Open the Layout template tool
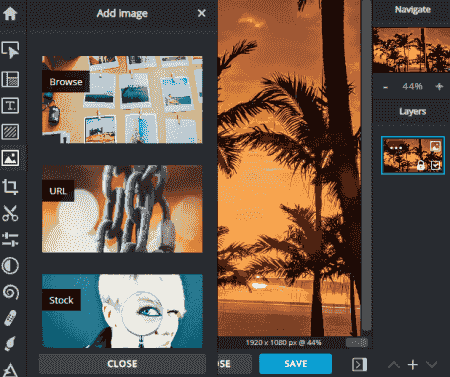This screenshot has width=450, height=377. [10, 79]
